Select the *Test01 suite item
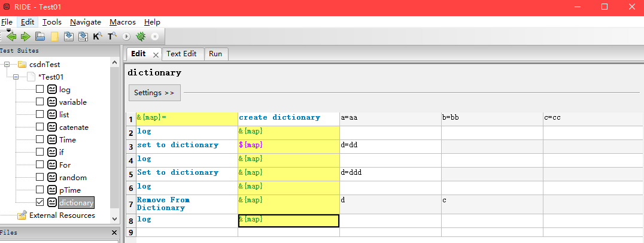 coord(50,77)
